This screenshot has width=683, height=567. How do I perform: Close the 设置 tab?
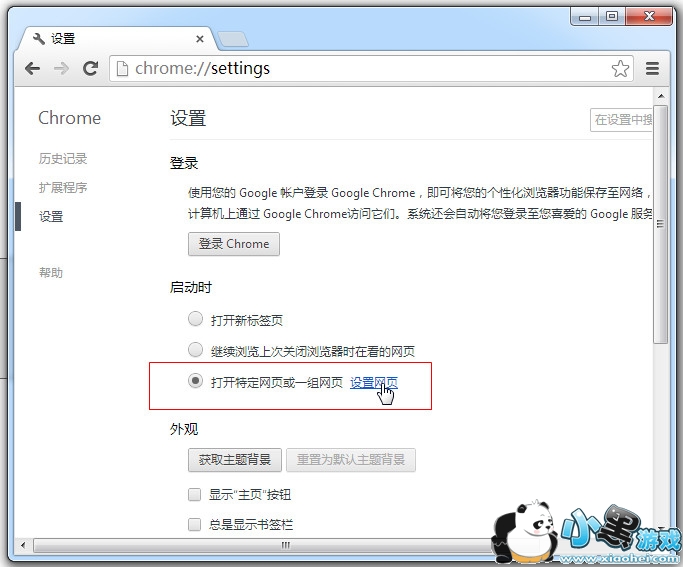click(x=200, y=39)
